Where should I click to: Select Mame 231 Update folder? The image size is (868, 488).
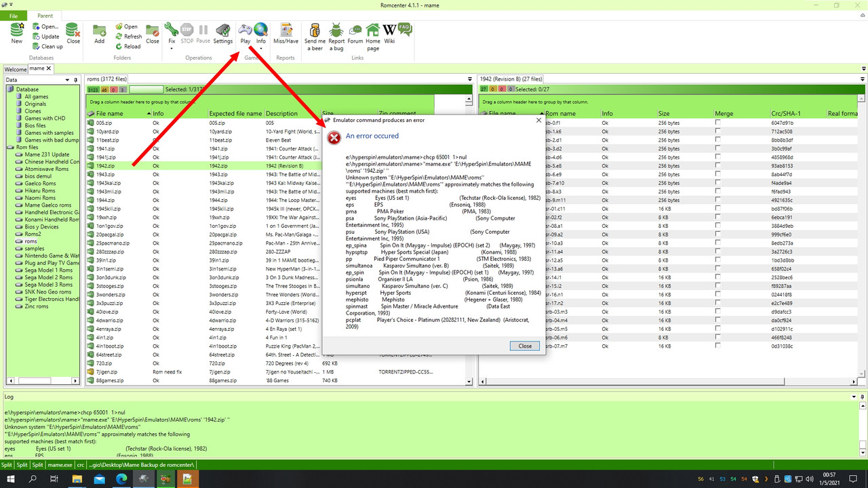47,155
